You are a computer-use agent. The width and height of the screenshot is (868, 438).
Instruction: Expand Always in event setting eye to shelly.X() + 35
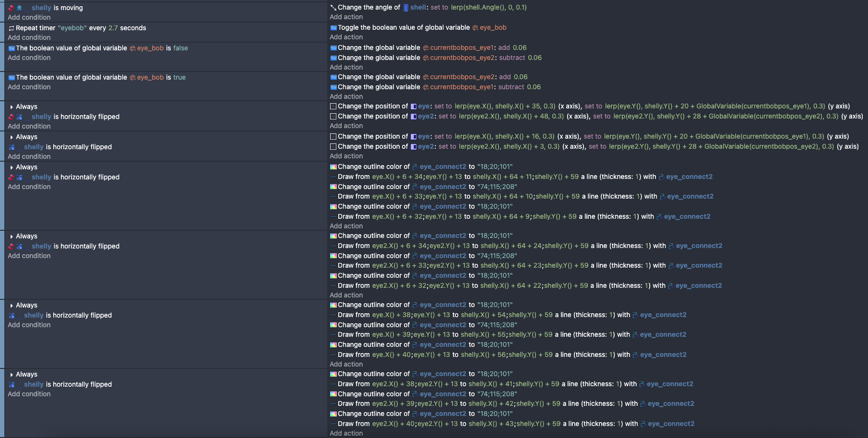12,107
